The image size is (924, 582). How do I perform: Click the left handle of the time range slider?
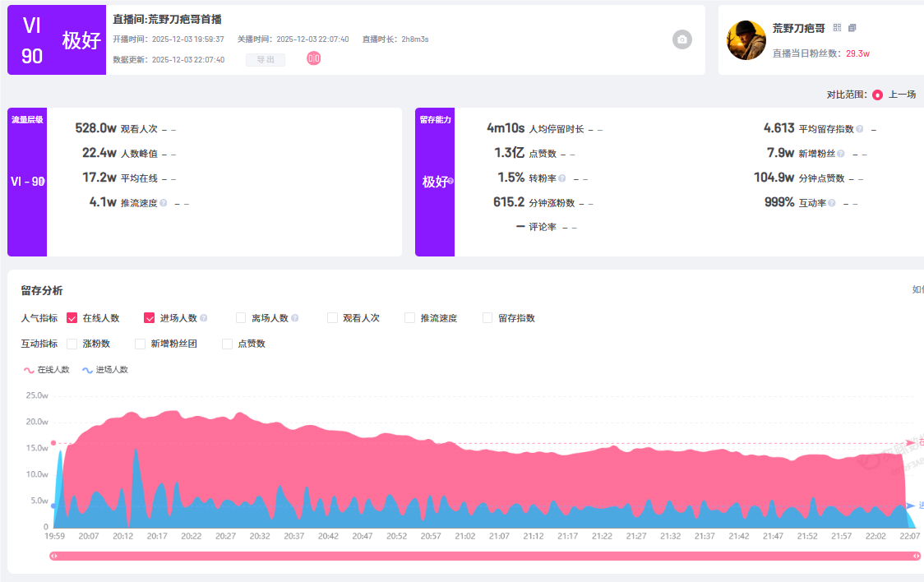(54, 556)
